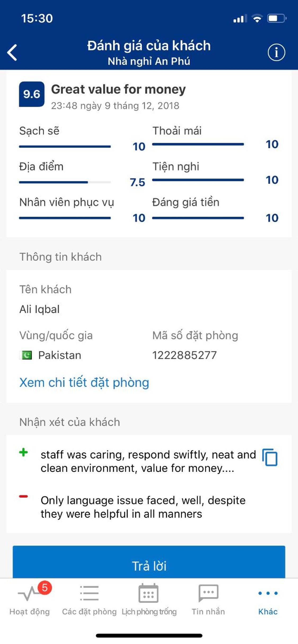Click the Trả lời reply button
This screenshot has width=298, height=644.
(149, 565)
